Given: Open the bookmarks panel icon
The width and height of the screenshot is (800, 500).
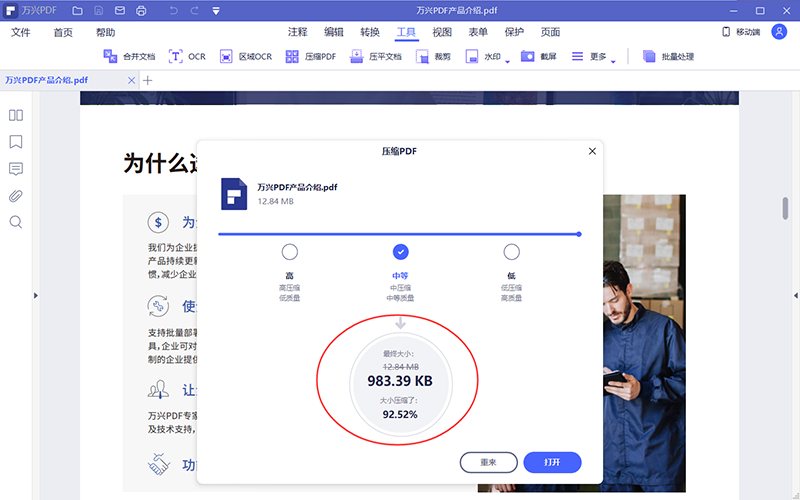Looking at the screenshot, I should 16,141.
